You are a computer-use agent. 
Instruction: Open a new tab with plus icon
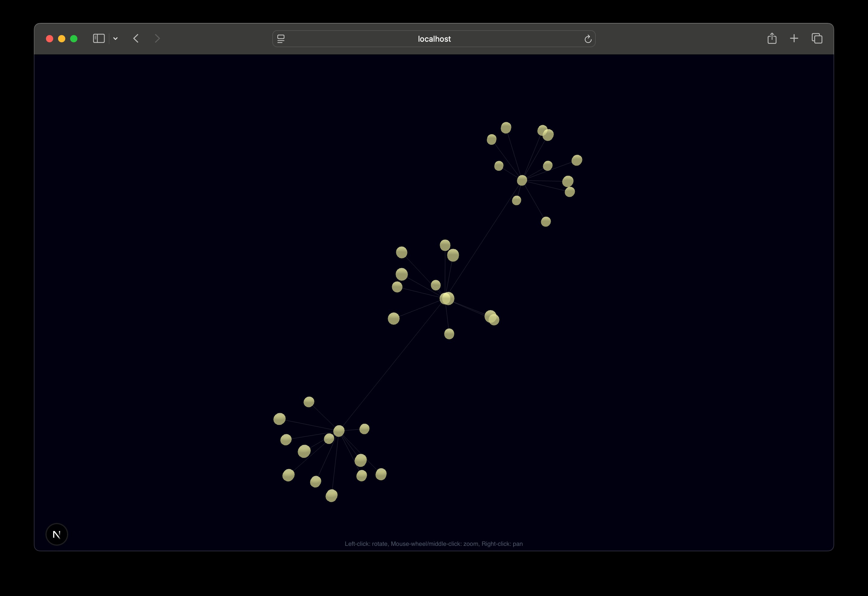pyautogui.click(x=794, y=38)
